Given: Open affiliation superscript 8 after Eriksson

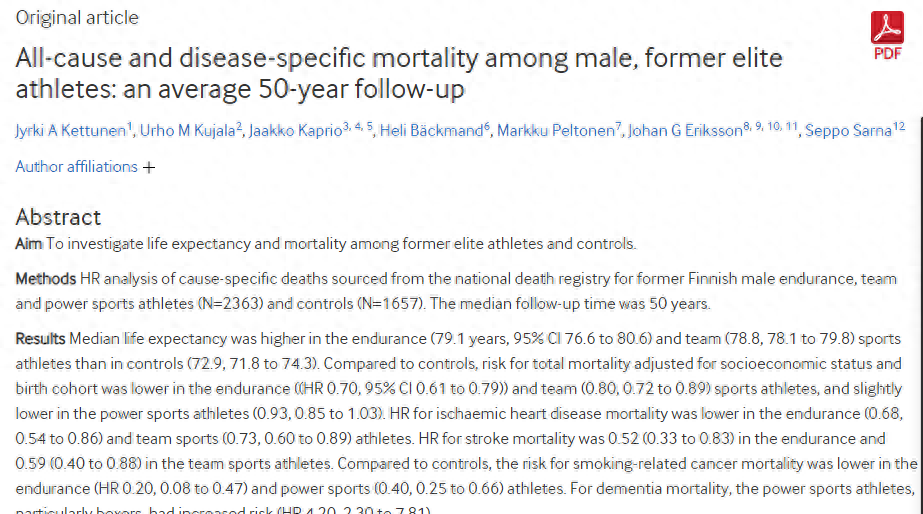Looking at the screenshot, I should pyautogui.click(x=746, y=127).
